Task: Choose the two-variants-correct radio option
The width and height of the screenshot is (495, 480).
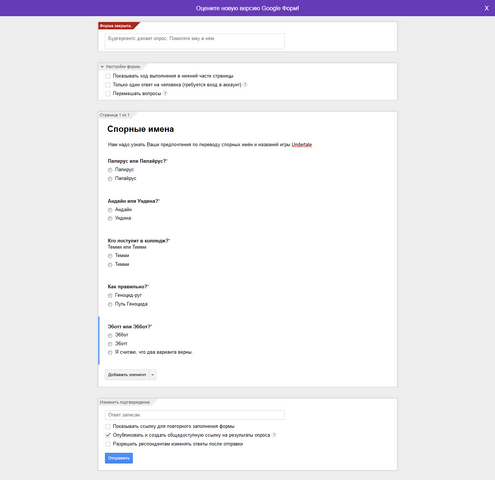Action: click(x=110, y=353)
